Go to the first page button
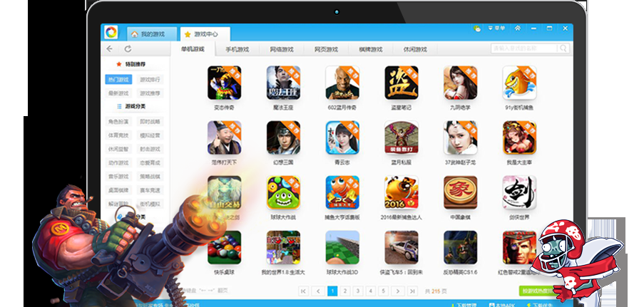 point(304,291)
